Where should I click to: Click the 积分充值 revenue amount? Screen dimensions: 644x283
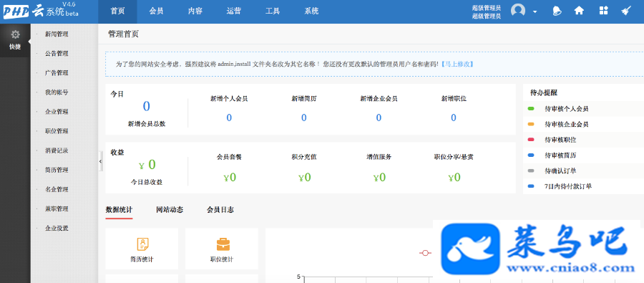(304, 177)
